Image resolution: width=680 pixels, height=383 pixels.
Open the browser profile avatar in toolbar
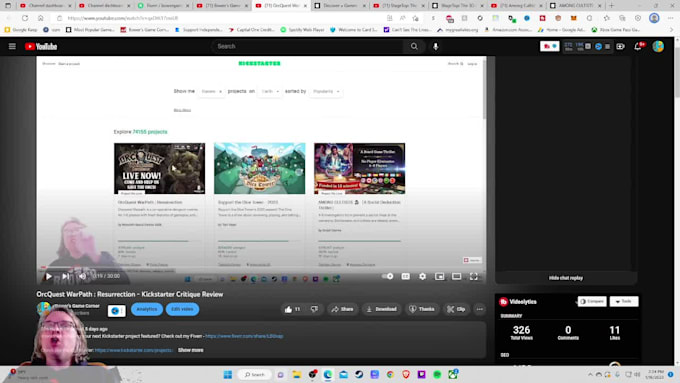tap(654, 18)
